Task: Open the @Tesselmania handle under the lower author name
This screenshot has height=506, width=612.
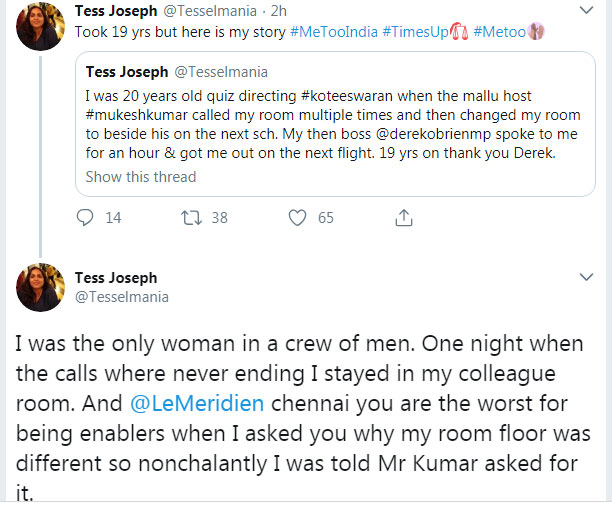Action: coord(122,296)
